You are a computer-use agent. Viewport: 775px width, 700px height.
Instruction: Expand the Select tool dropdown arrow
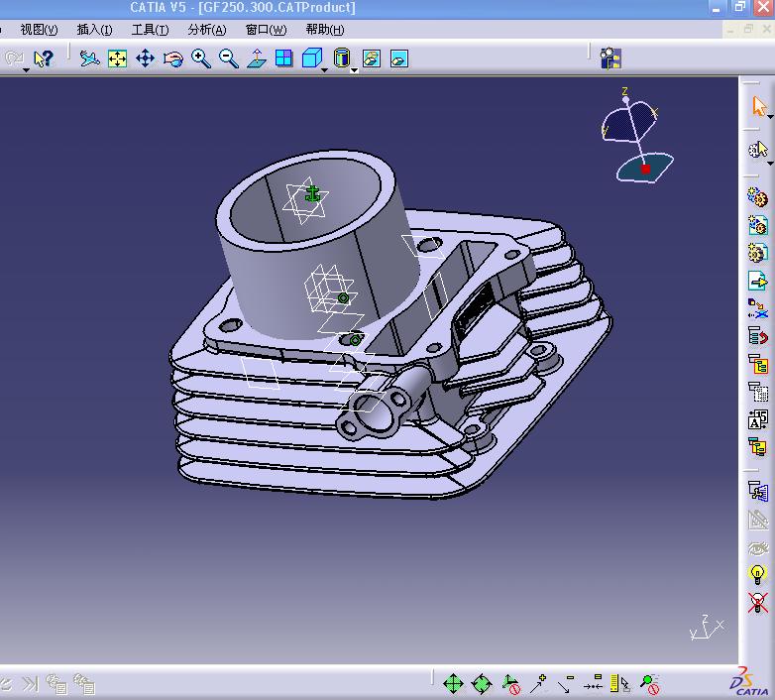pyautogui.click(x=771, y=117)
